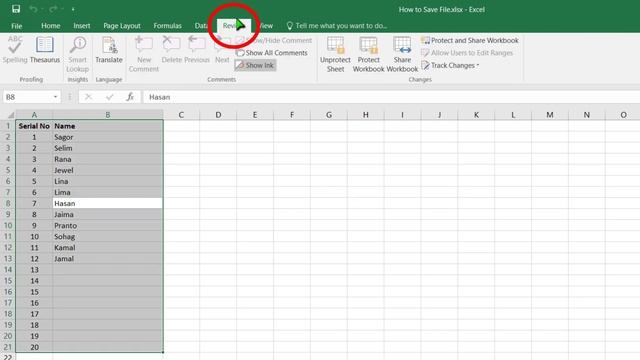Run the Spelling check
Image resolution: width=640 pixels, height=360 pixels.
pyautogui.click(x=15, y=50)
